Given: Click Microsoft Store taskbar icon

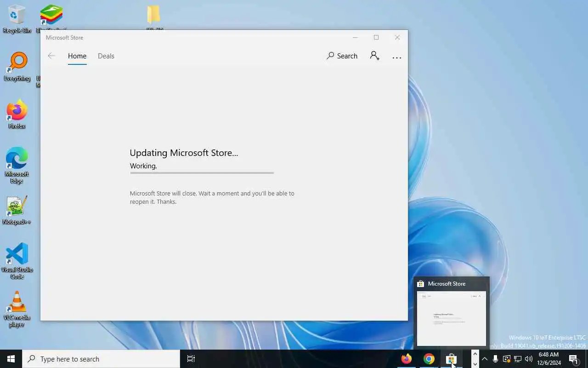Looking at the screenshot, I should click(x=451, y=359).
